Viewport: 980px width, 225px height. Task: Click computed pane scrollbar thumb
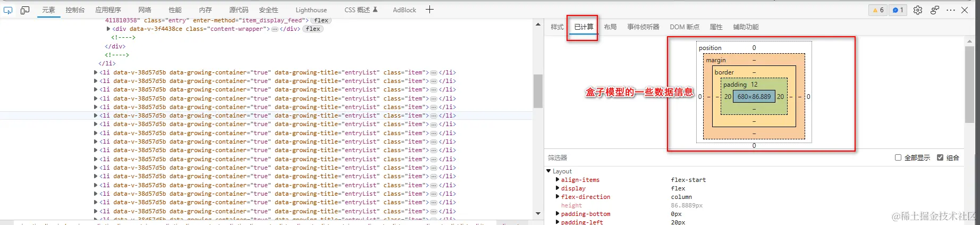(x=969, y=85)
